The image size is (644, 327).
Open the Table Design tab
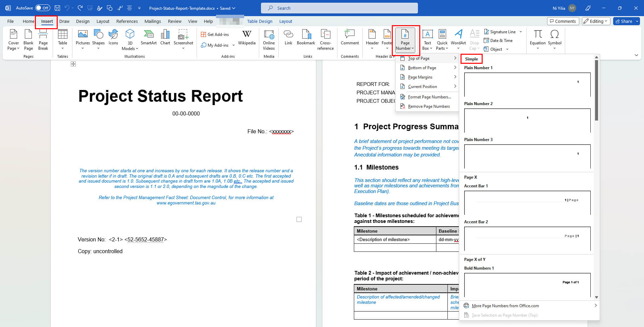click(259, 21)
